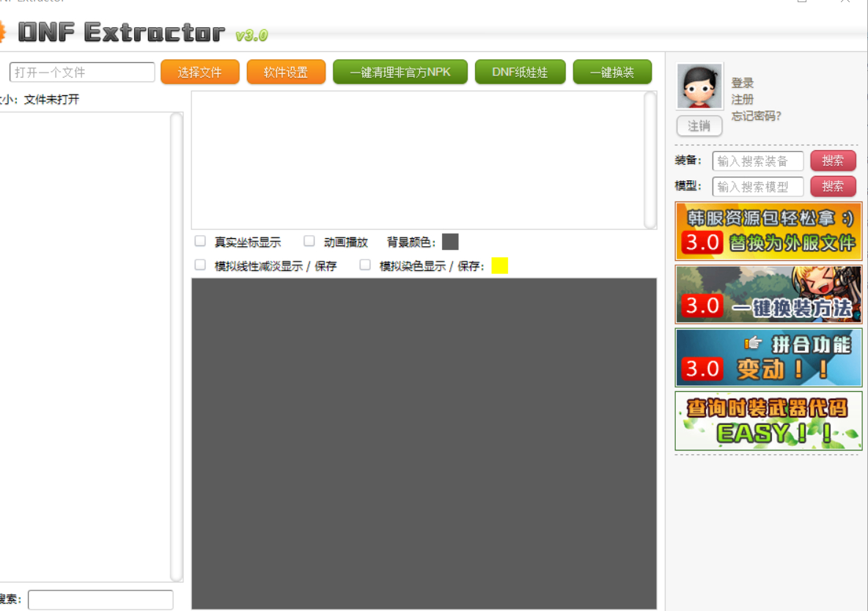Open the 忘记密码? link
868x611 pixels.
click(756, 116)
